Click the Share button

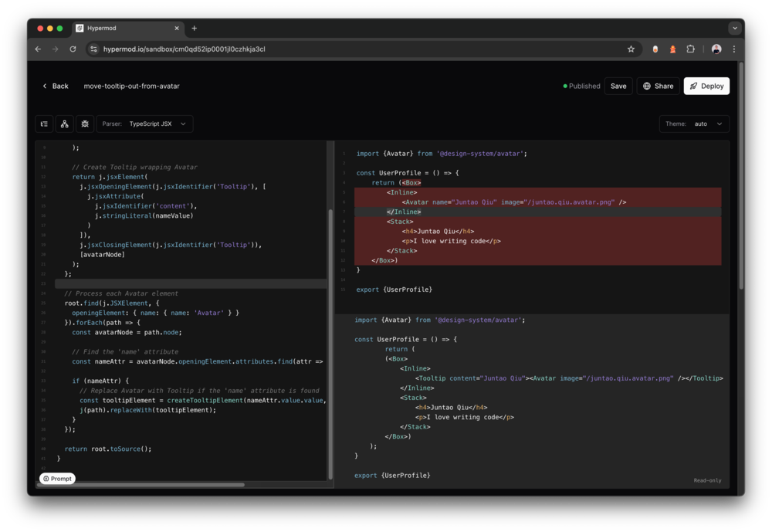[x=658, y=86]
